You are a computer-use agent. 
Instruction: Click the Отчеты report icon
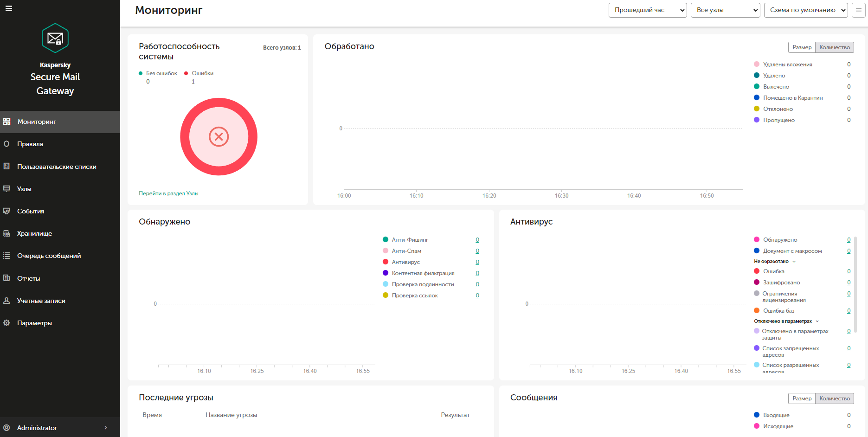point(6,278)
